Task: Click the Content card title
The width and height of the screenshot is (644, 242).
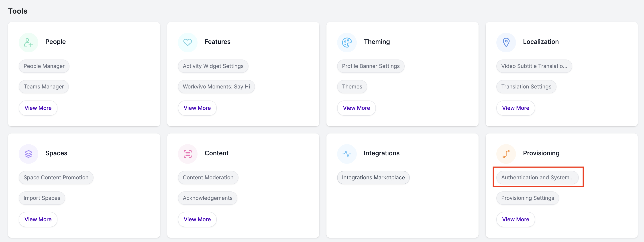Action: 216,153
